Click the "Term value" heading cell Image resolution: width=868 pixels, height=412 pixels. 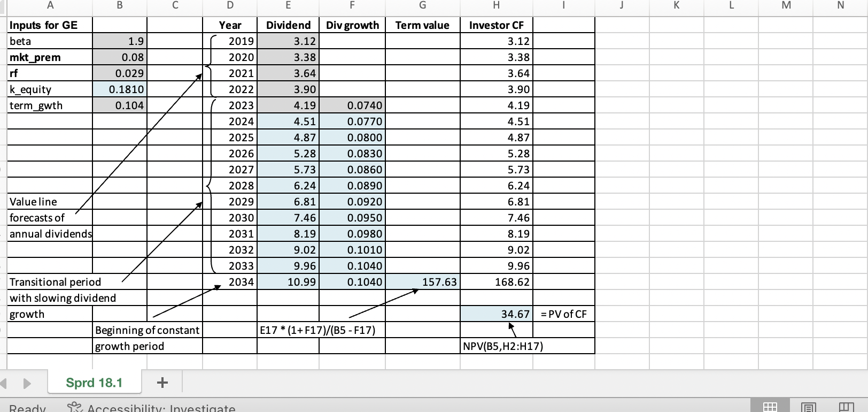(x=423, y=25)
